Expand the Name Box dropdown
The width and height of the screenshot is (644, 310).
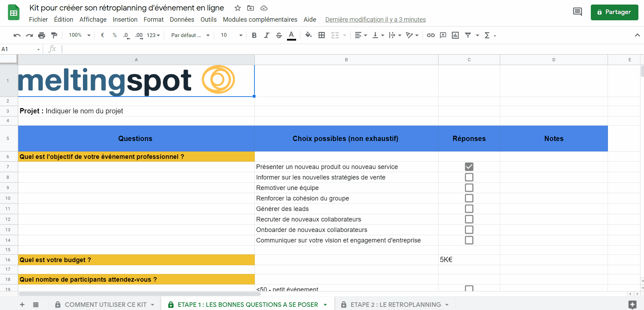[x=38, y=49]
